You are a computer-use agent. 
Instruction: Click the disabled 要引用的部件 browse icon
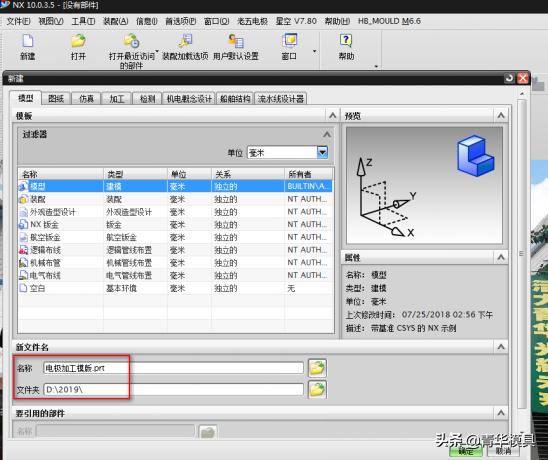tap(208, 432)
